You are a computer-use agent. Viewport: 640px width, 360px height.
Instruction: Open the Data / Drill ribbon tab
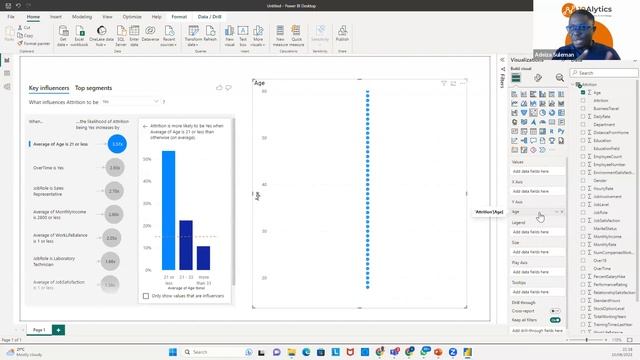(x=209, y=17)
